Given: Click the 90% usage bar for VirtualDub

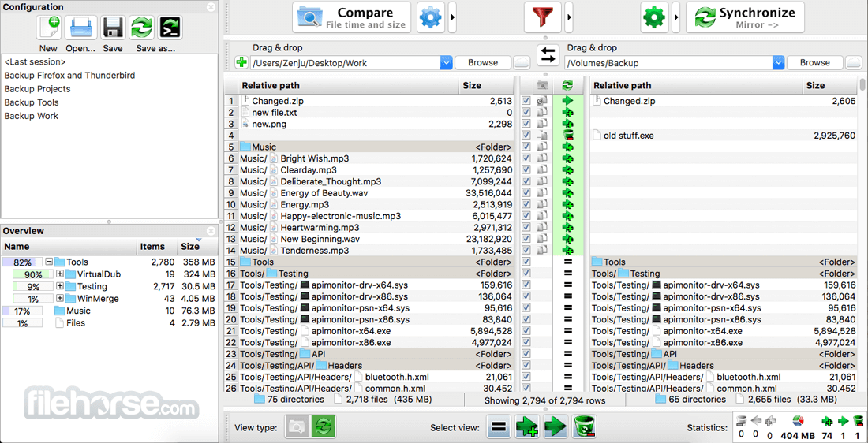Looking at the screenshot, I should click(x=32, y=274).
